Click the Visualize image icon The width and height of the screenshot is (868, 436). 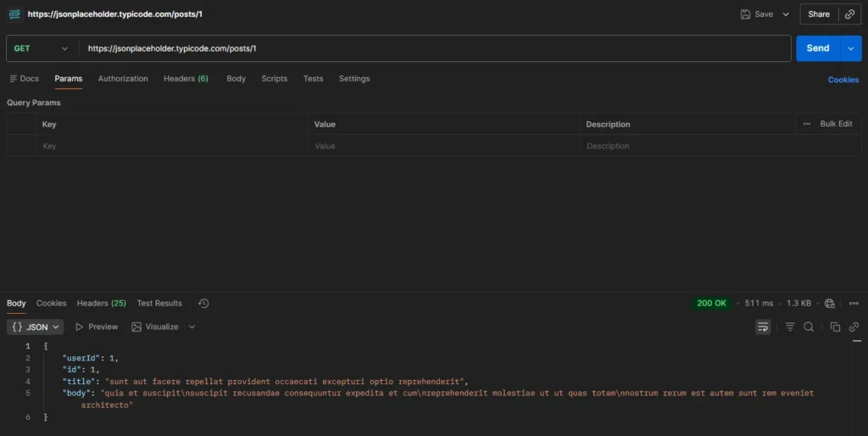tap(136, 327)
